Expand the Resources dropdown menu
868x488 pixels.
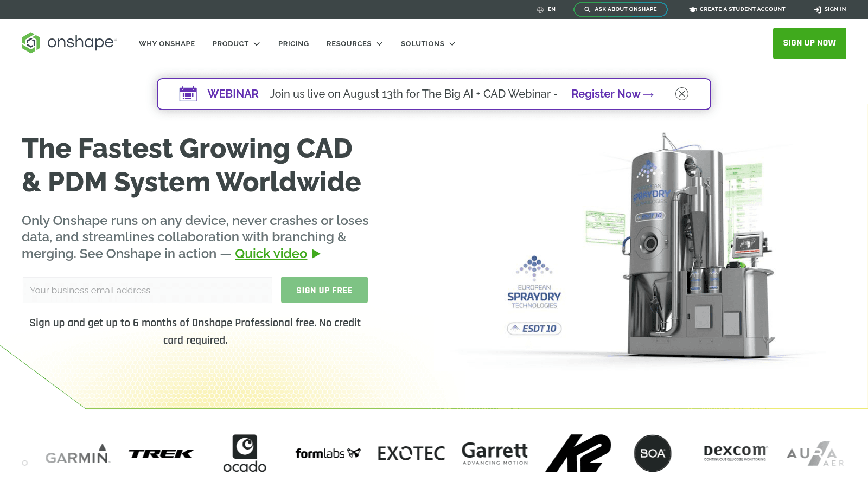354,43
